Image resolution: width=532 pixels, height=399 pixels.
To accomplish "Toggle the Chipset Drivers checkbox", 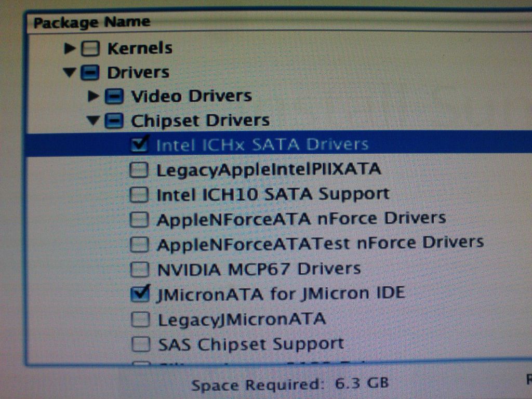I will (x=114, y=121).
